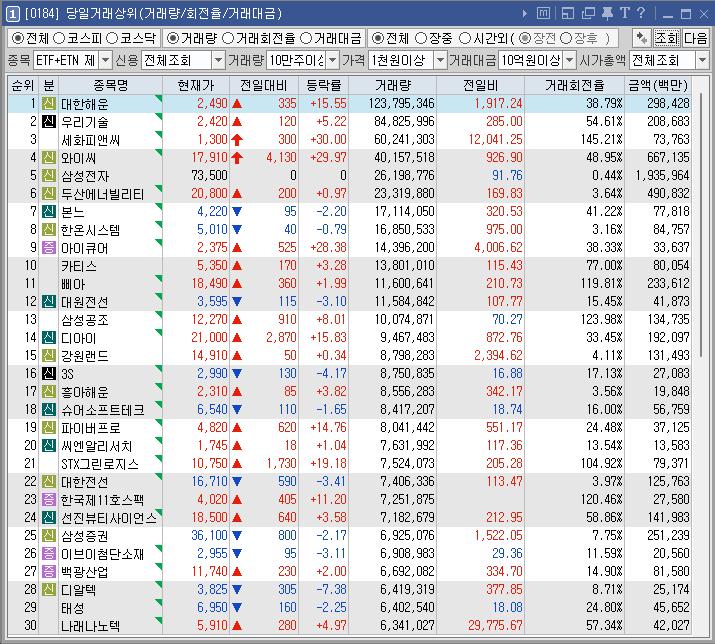Click the 신 badge for 디알텍
The image size is (715, 644).
pyautogui.click(x=49, y=589)
